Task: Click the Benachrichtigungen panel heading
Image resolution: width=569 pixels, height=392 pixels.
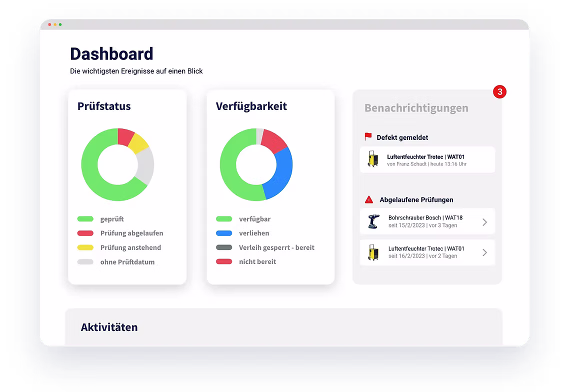Action: [x=416, y=108]
